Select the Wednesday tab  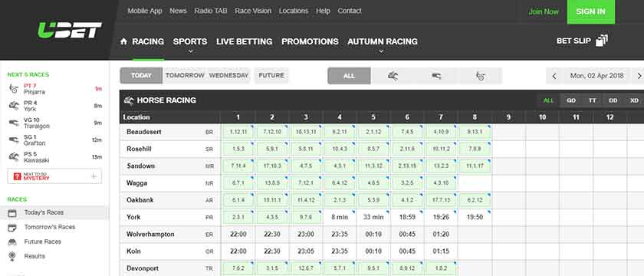click(x=228, y=76)
